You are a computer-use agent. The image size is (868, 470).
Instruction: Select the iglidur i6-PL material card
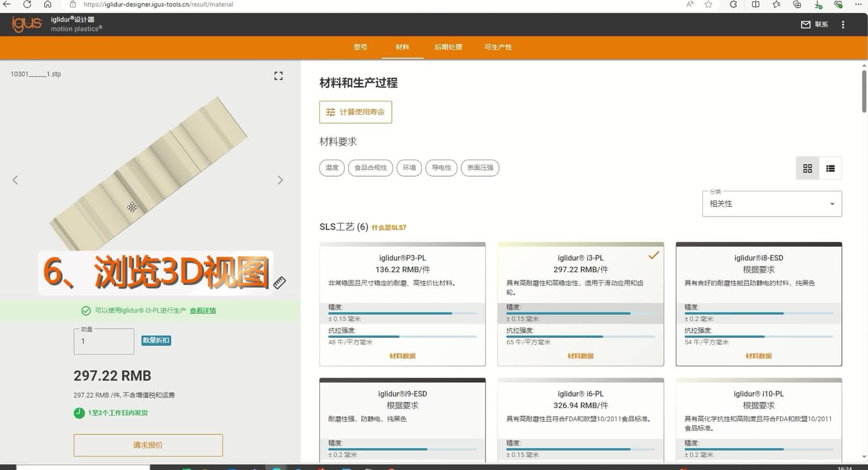(580, 420)
